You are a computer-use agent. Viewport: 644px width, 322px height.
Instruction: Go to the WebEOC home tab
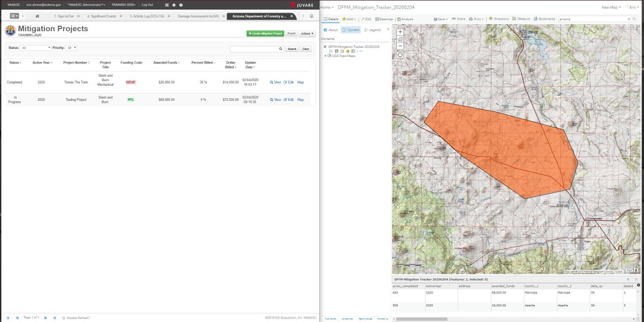click(37, 16)
